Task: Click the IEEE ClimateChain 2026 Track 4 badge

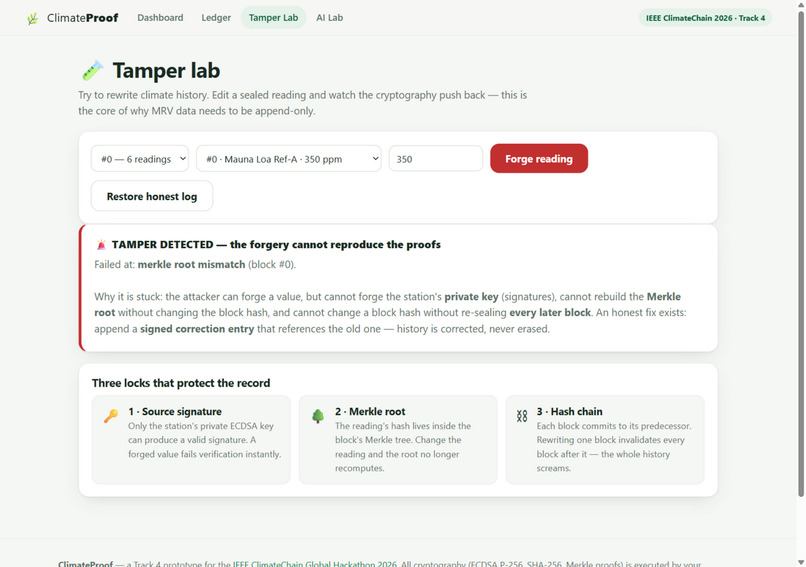Action: [x=705, y=18]
